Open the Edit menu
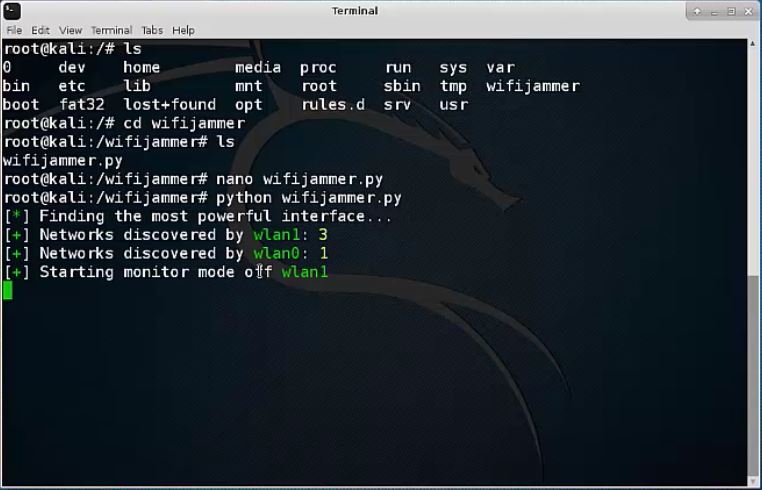This screenshot has width=762, height=490. (40, 30)
